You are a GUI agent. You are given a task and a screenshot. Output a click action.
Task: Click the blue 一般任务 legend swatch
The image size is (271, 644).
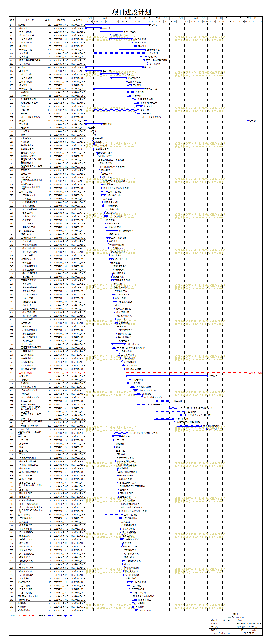(50, 615)
